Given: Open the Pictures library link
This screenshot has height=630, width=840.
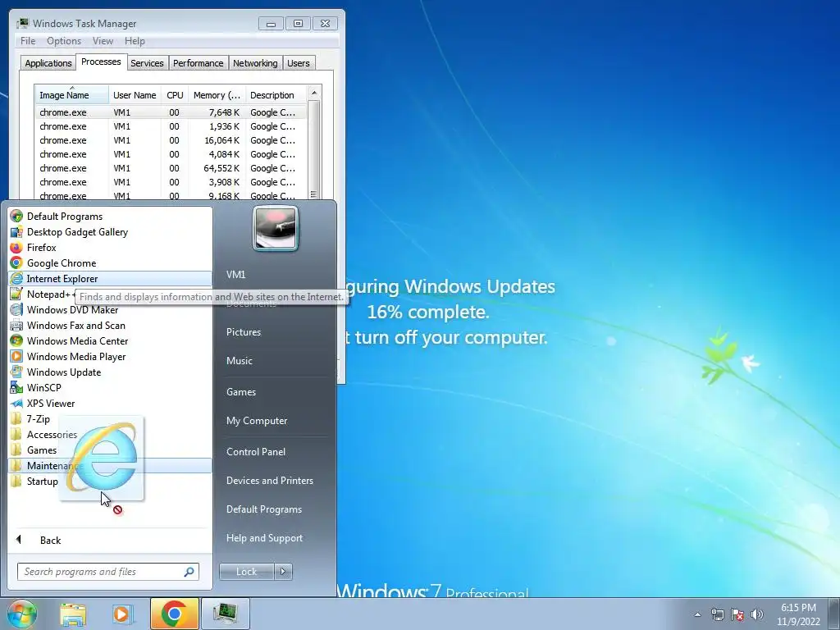Looking at the screenshot, I should tap(243, 332).
